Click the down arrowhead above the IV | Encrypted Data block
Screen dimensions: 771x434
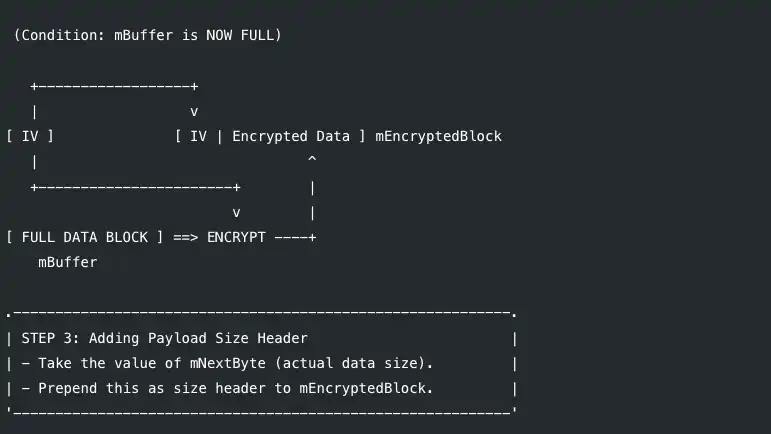pos(194,111)
